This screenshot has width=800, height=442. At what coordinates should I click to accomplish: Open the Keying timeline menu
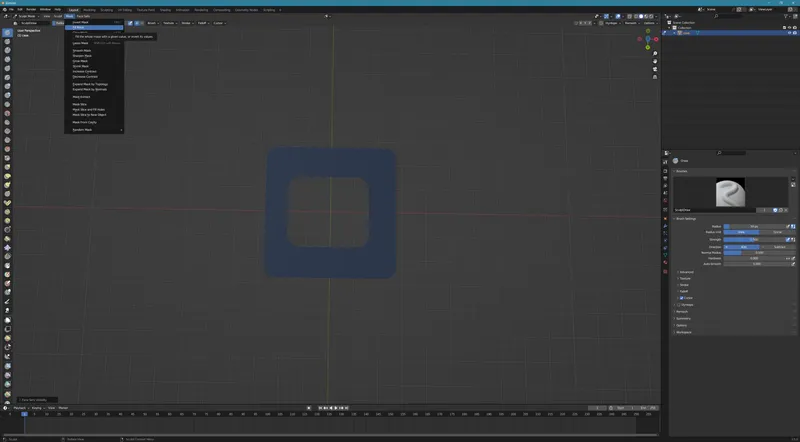[x=38, y=408]
